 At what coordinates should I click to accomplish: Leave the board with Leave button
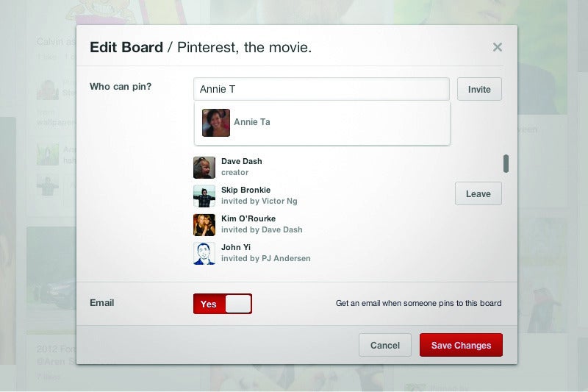pyautogui.click(x=478, y=193)
